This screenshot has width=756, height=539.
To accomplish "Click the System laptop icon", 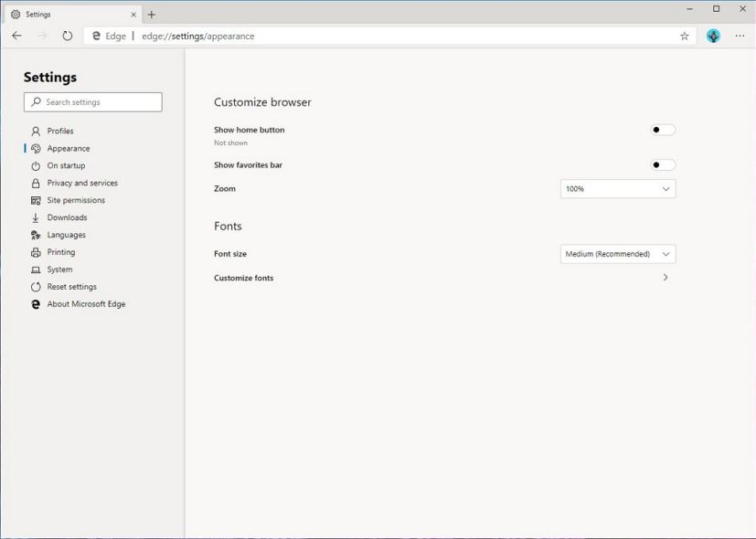I will pos(36,269).
